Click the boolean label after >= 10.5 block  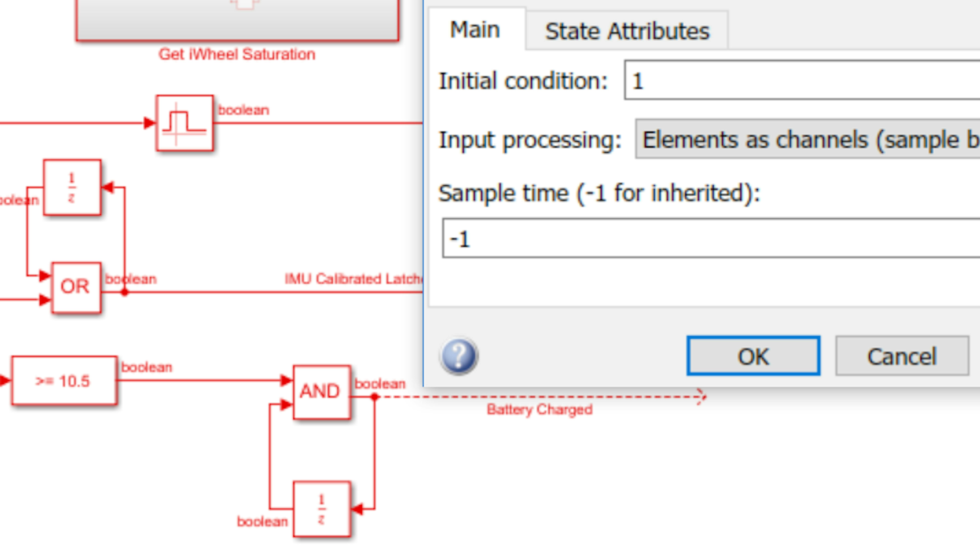click(147, 367)
